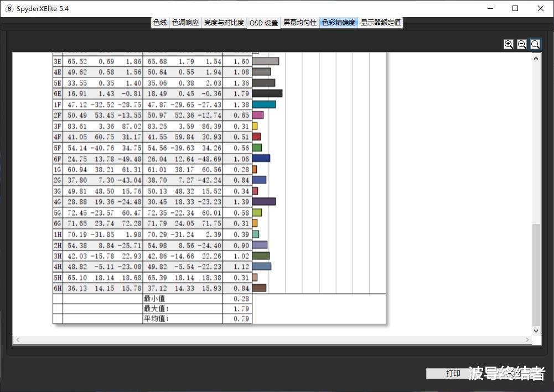This screenshot has width=554, height=392.
Task: Click the 平均值 cell in the report table
Action: tap(157, 318)
